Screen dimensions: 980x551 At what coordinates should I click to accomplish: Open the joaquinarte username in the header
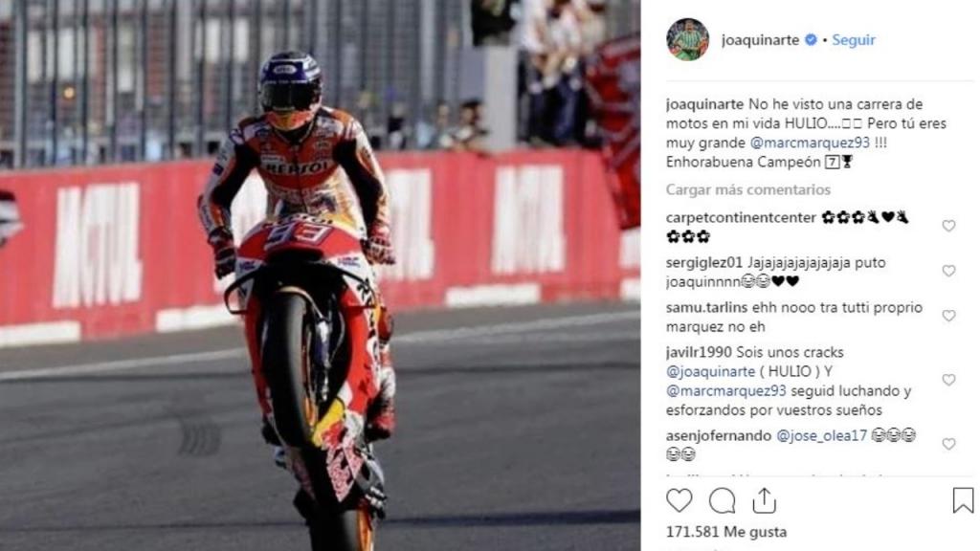760,40
